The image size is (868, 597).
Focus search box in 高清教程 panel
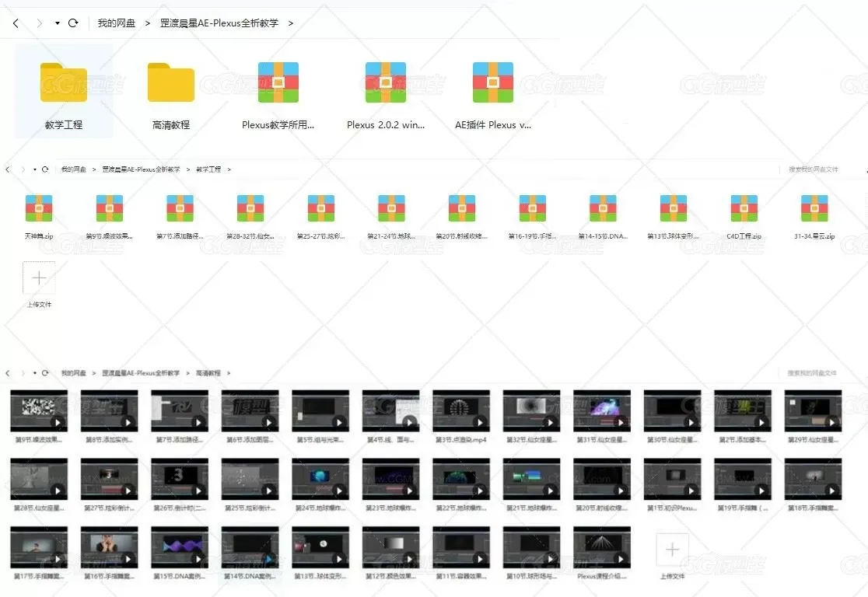[x=812, y=373]
